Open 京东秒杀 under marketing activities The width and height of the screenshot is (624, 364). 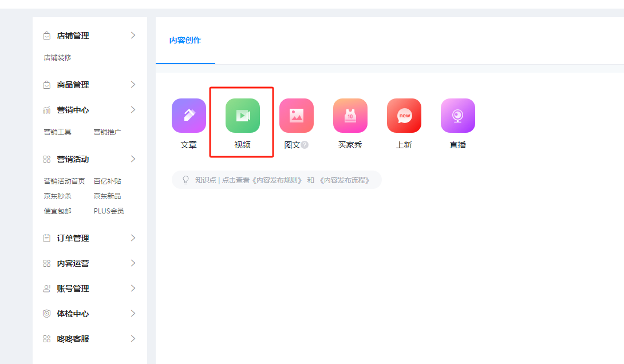(x=57, y=196)
